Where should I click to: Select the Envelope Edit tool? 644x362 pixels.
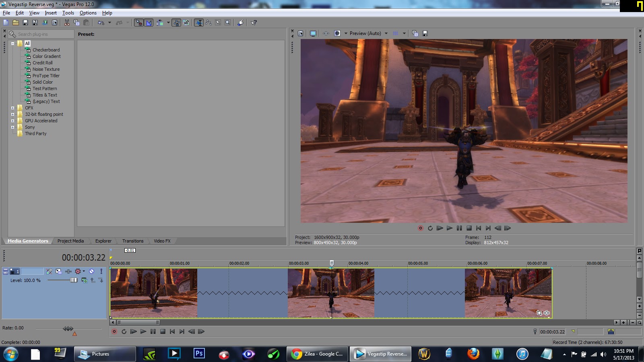point(208,23)
